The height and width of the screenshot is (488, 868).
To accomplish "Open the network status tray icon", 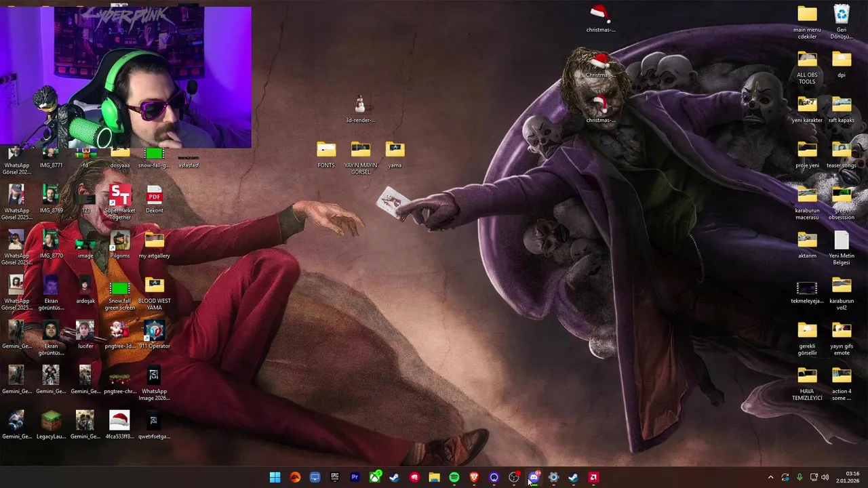I will coord(814,477).
